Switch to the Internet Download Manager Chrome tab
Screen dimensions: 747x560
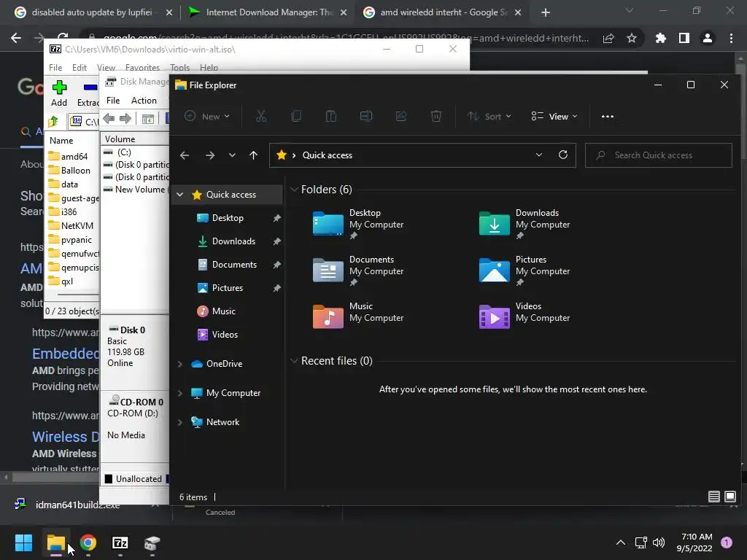(x=268, y=12)
